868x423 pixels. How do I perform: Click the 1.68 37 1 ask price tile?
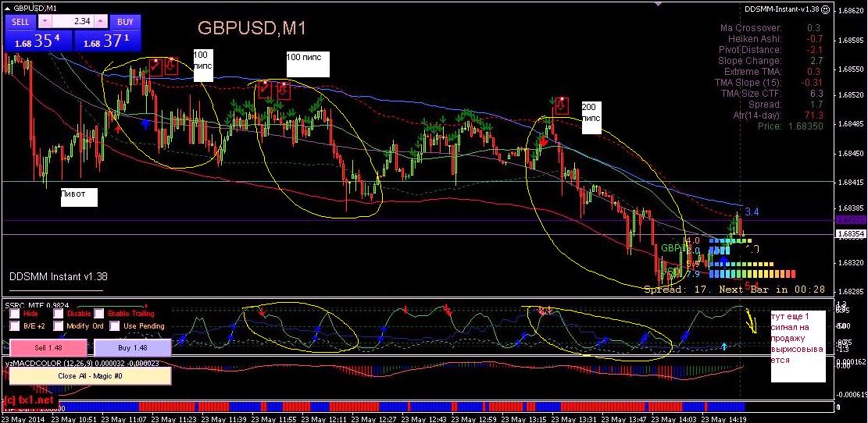point(107,41)
